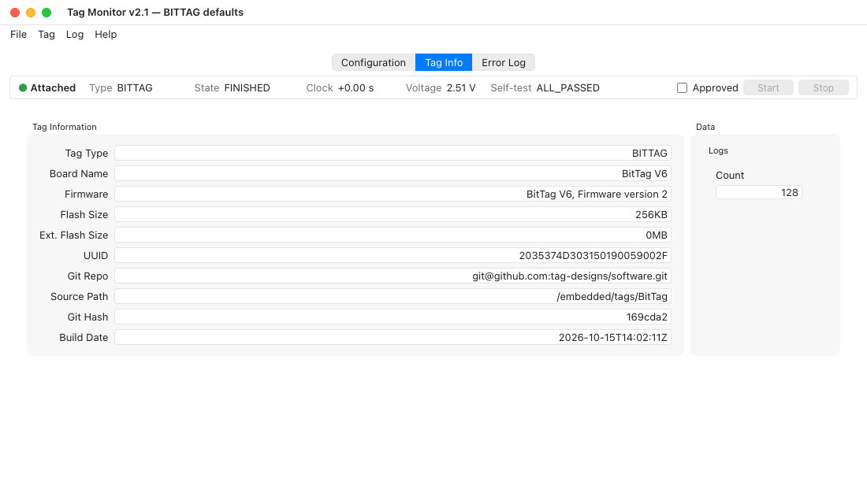Select the Tag Info tab
The height and width of the screenshot is (504, 867).
tap(444, 62)
